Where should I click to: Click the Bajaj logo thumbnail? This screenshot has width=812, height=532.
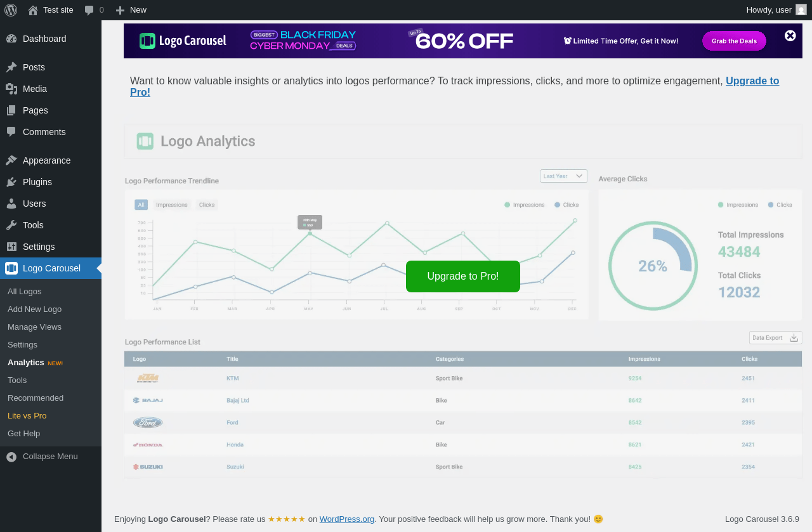click(x=148, y=401)
